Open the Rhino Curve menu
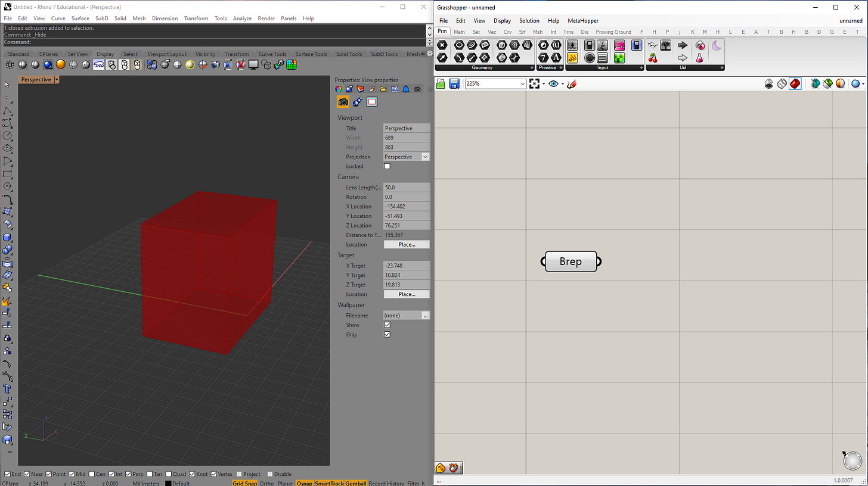 coord(58,18)
